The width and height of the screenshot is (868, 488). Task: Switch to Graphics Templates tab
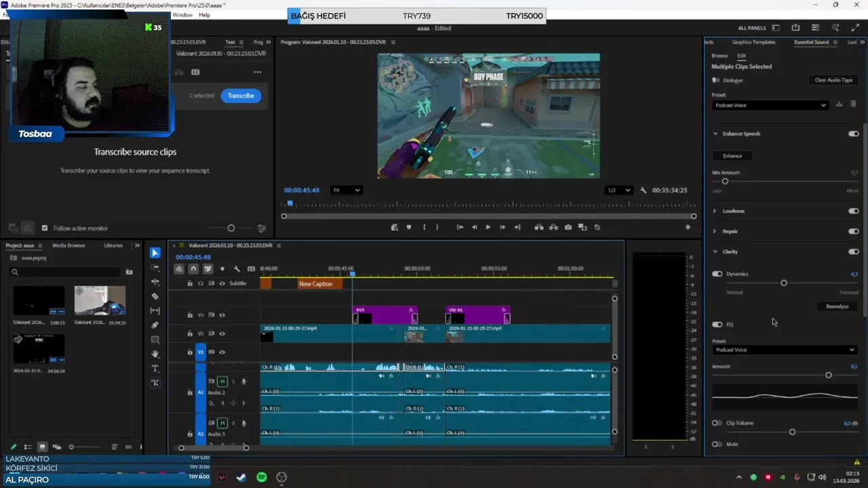point(753,42)
